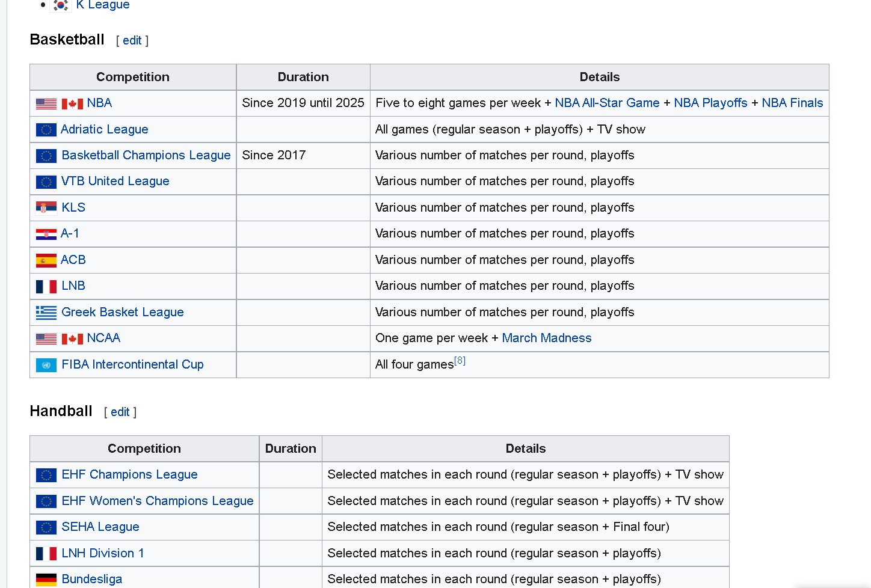
Task: Click 'All games (regular season + playoffs) + TV show'
Action: coord(510,129)
